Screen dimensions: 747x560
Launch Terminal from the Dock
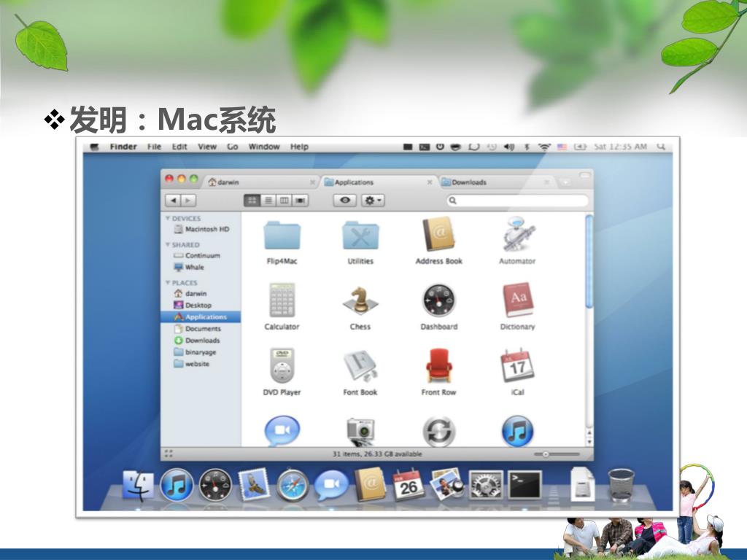coord(525,485)
